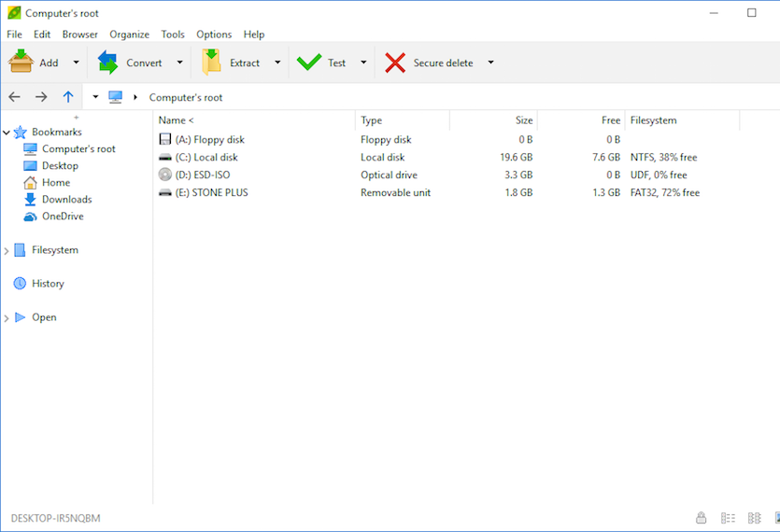Click the 'Optical drive' type cell
This screenshot has width=780, height=532.
pyautogui.click(x=389, y=175)
